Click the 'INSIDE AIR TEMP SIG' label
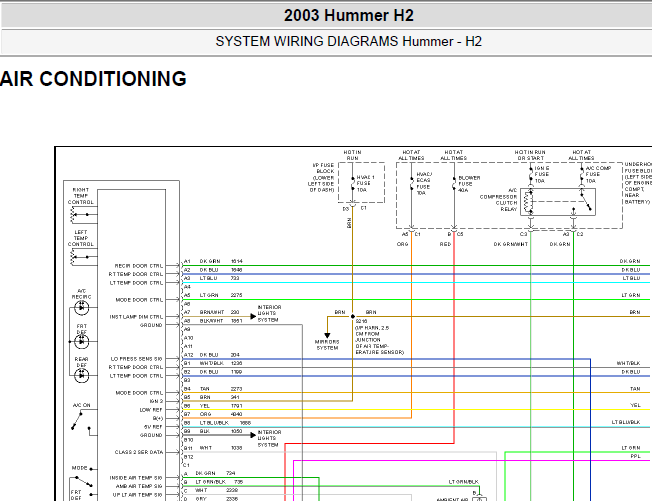This screenshot has width=652, height=501. 136,478
